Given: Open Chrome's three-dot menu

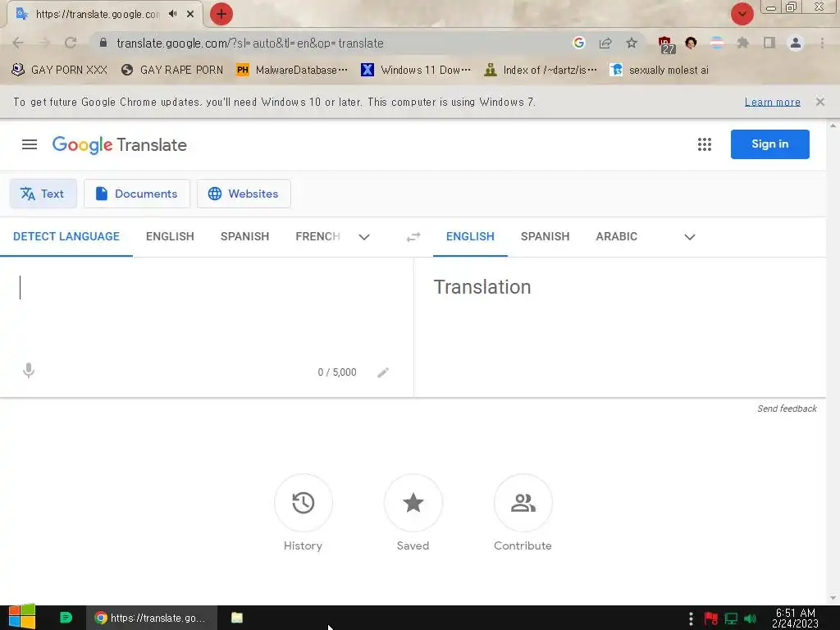Looking at the screenshot, I should pyautogui.click(x=822, y=43).
